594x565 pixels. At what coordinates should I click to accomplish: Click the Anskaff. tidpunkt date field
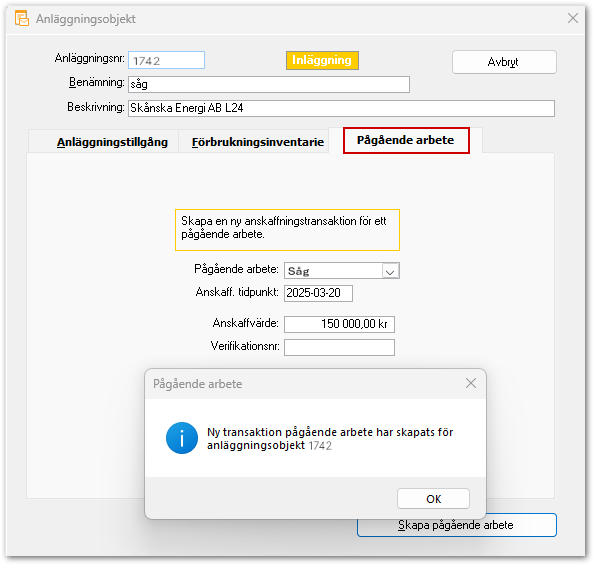tap(318, 293)
